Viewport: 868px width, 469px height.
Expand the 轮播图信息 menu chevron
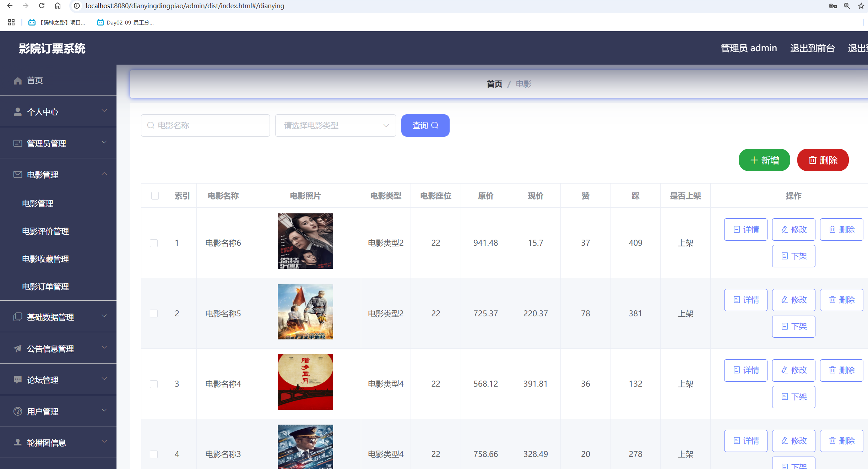[104, 442]
